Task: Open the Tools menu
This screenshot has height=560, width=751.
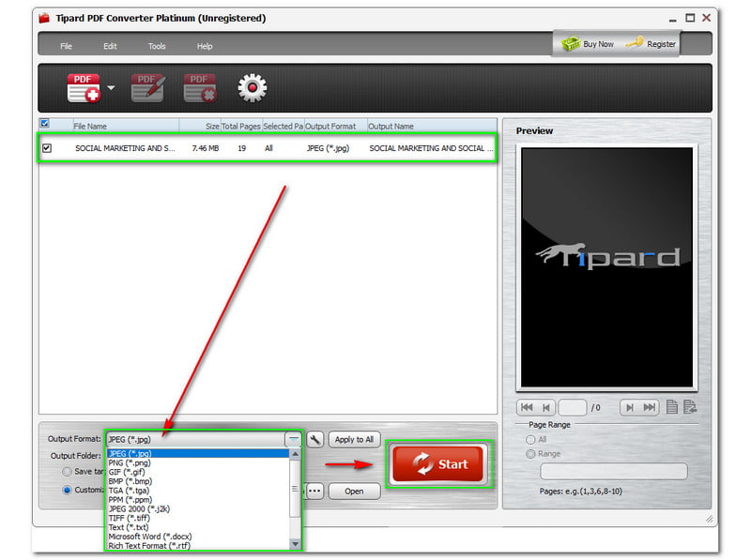Action: coord(157,46)
